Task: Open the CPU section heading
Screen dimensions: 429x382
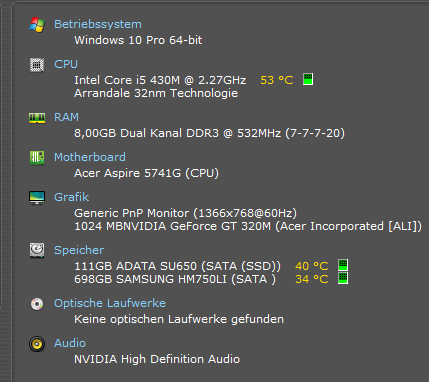Action: click(66, 64)
